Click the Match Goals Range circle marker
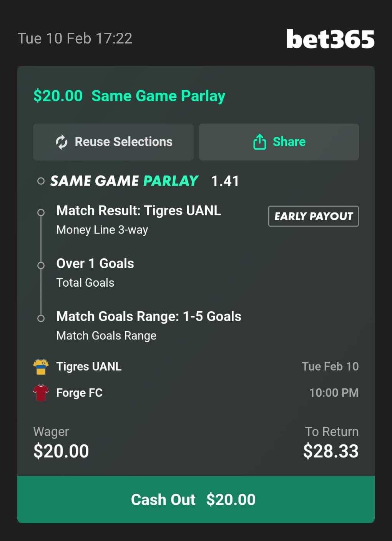Screen dimensions: 392x541 tap(41, 318)
